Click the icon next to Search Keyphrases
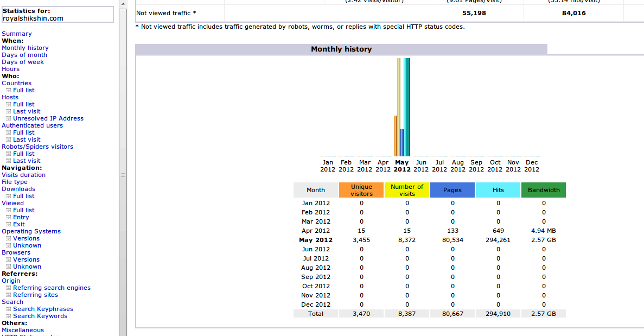This screenshot has height=336, width=644. click(x=8, y=309)
